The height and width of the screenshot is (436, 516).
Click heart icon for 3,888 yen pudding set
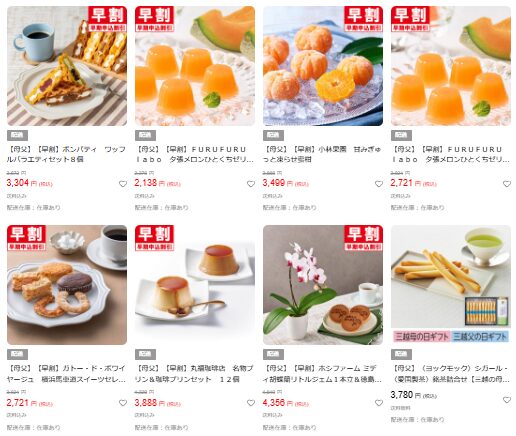251,403
